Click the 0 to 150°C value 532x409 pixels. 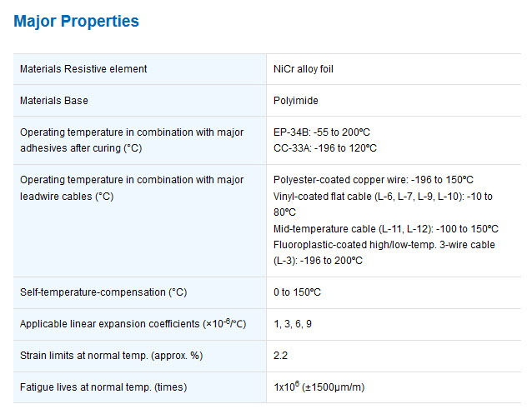[297, 292]
